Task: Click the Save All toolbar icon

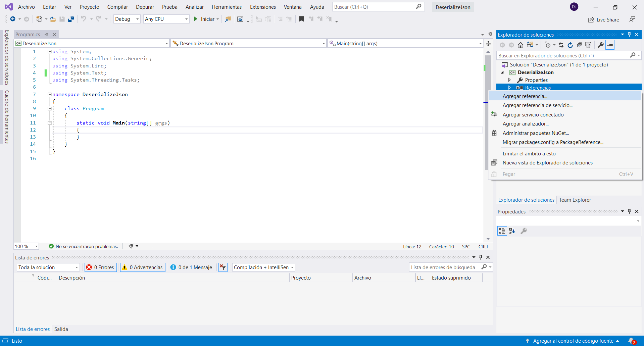Action: pyautogui.click(x=71, y=19)
